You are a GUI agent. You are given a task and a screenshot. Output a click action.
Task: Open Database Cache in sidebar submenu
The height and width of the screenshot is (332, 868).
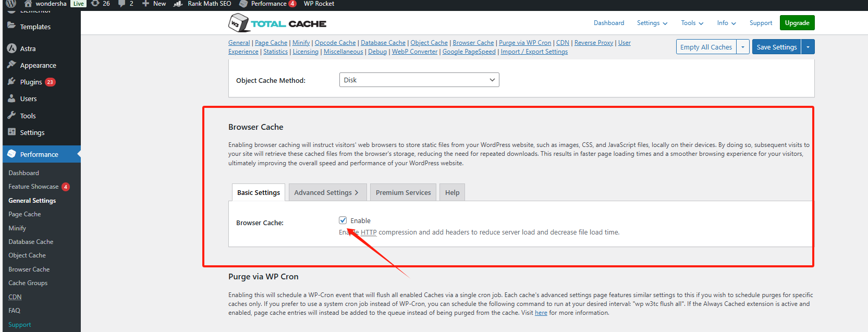(x=31, y=242)
